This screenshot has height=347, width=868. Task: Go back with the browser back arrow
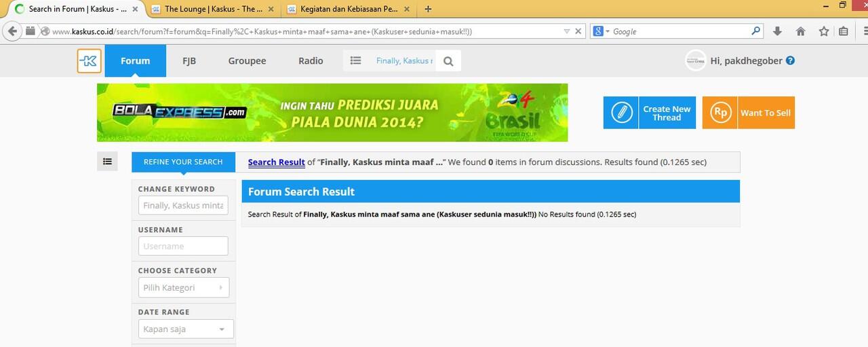point(12,31)
